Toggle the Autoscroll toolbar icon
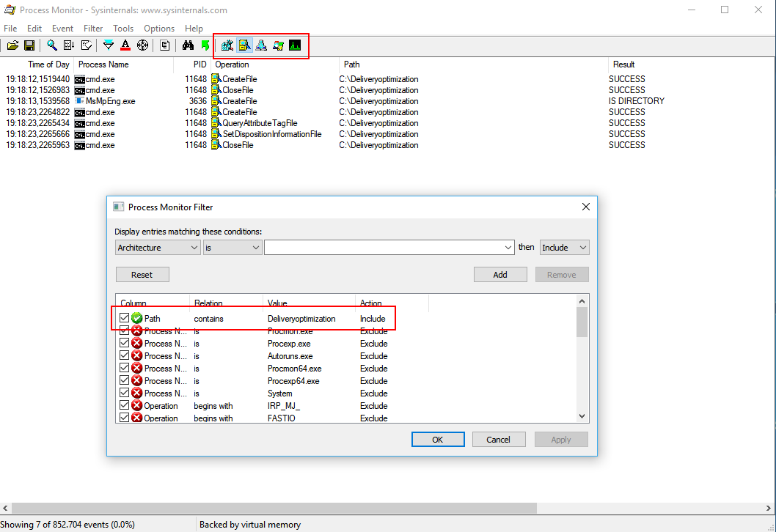Screen dimensions: 776x532 (x=69, y=45)
